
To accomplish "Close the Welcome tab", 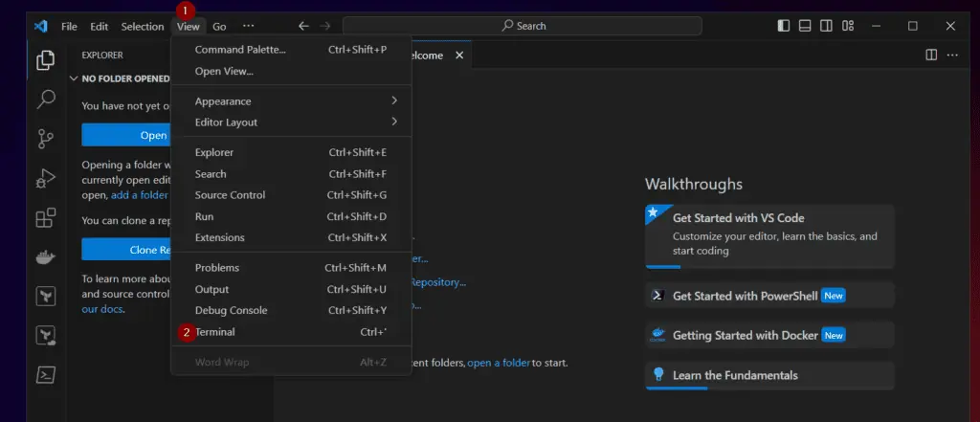I will tap(459, 56).
